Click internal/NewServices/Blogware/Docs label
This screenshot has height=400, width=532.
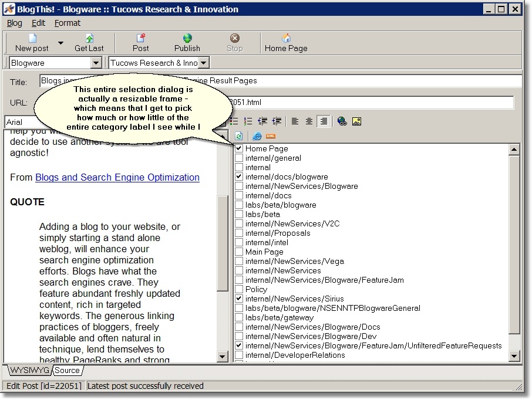(313, 327)
